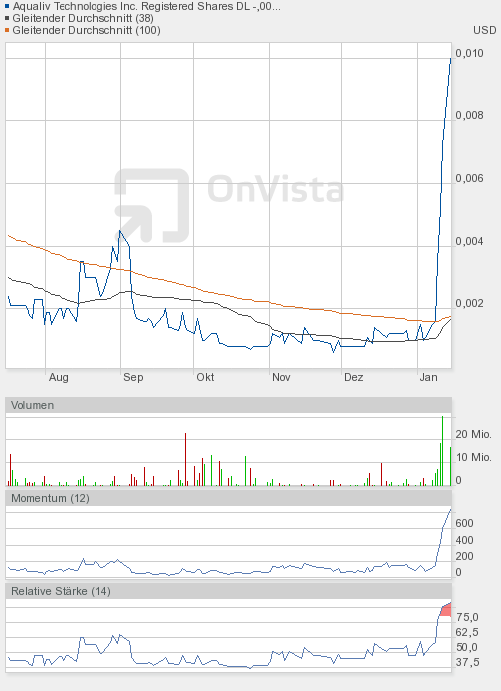Click the Gleitender Durchschnitt (100) legend label
This screenshot has width=501, height=691.
(86, 30)
